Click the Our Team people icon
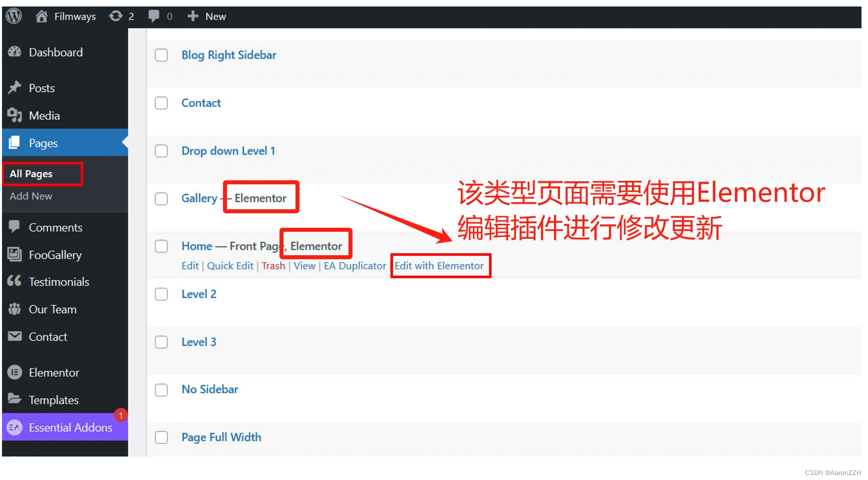 (14, 309)
